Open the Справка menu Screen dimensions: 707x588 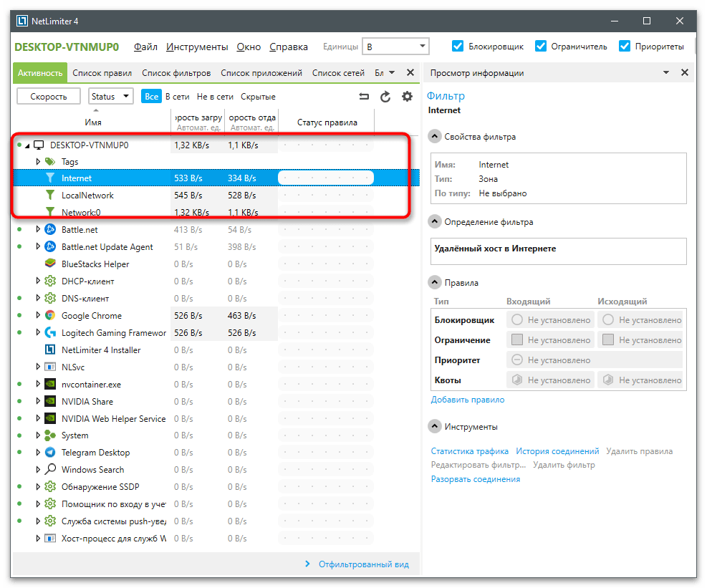289,47
